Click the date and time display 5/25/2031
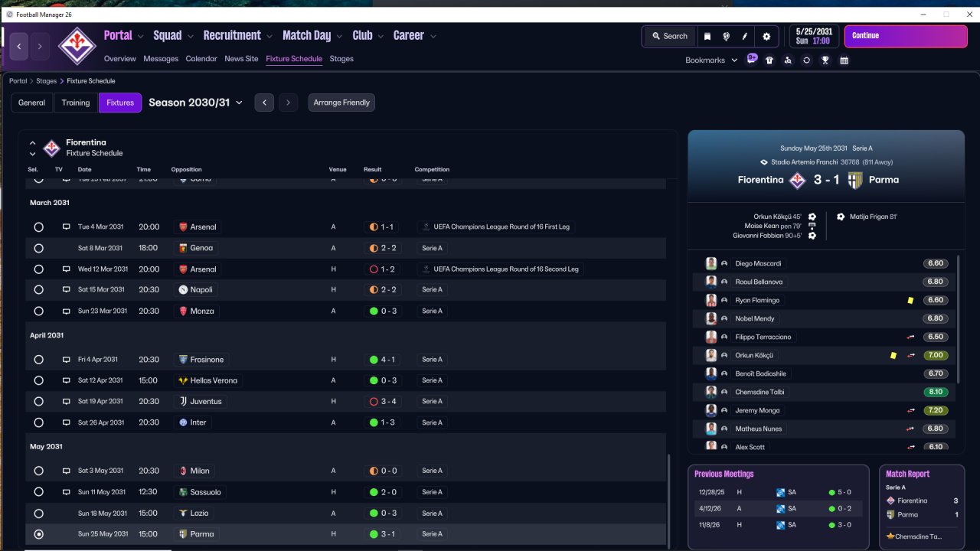The height and width of the screenshot is (551, 980). coord(815,36)
